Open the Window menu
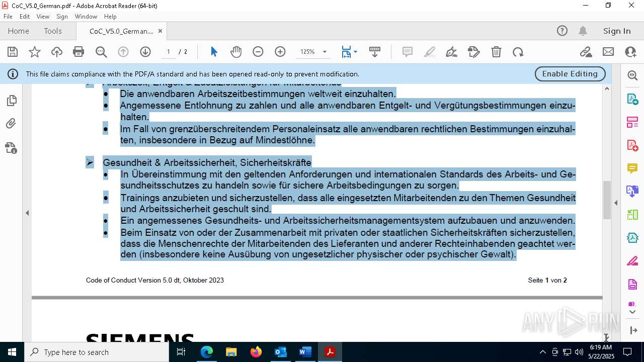 pos(86,17)
